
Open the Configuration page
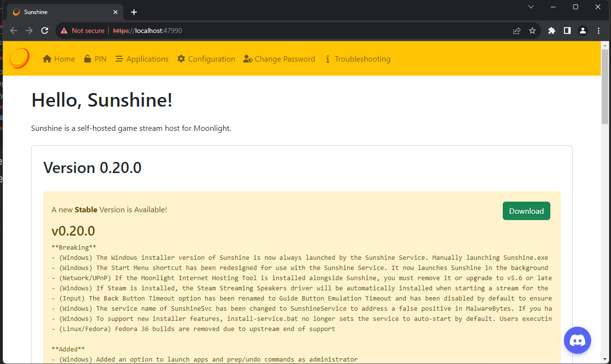click(x=206, y=59)
